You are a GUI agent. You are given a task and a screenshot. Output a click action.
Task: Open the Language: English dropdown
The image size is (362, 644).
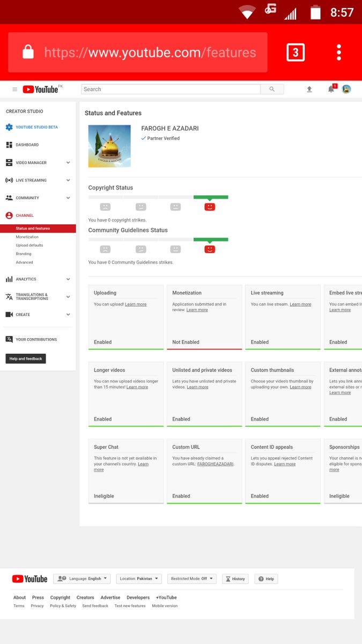point(82,579)
